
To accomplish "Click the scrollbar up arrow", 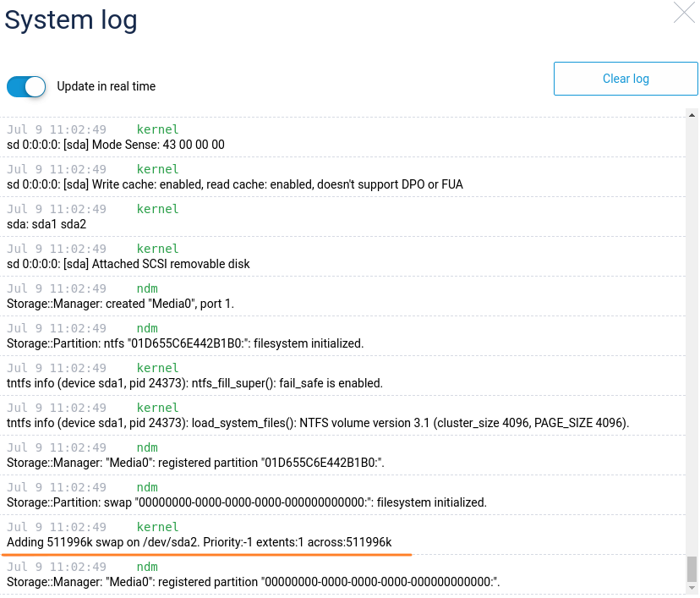I will (692, 114).
